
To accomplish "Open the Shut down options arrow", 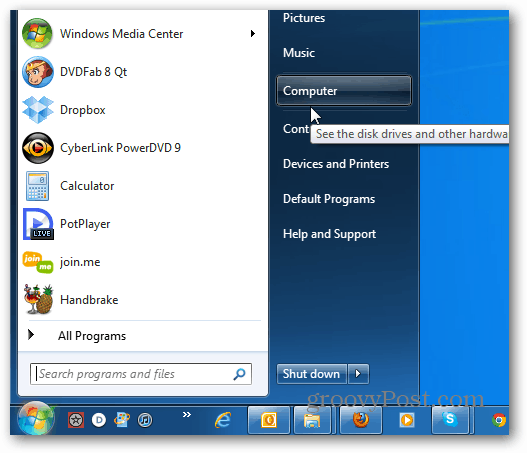I will point(358,374).
